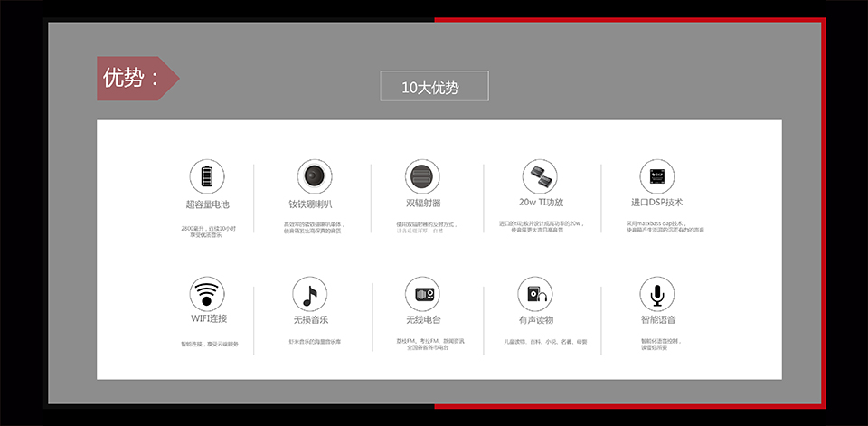Image resolution: width=868 pixels, height=426 pixels.
Task: Open the radio icon above 无线电台
Action: [x=422, y=294]
